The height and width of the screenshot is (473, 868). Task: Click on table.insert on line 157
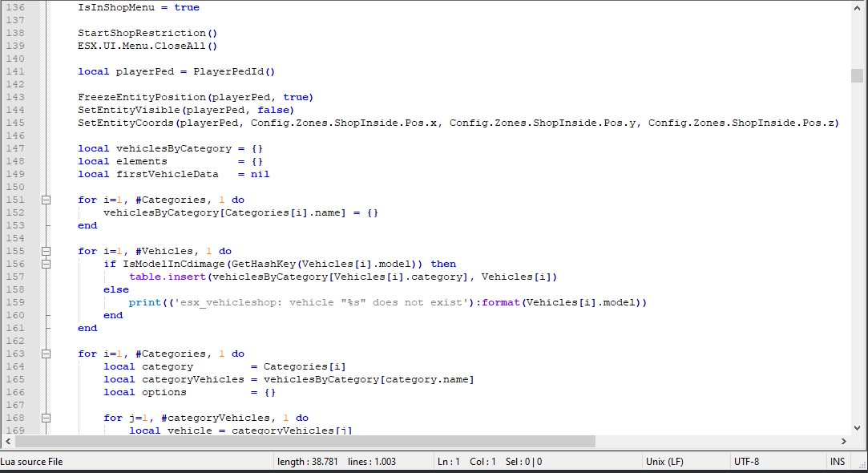168,277
